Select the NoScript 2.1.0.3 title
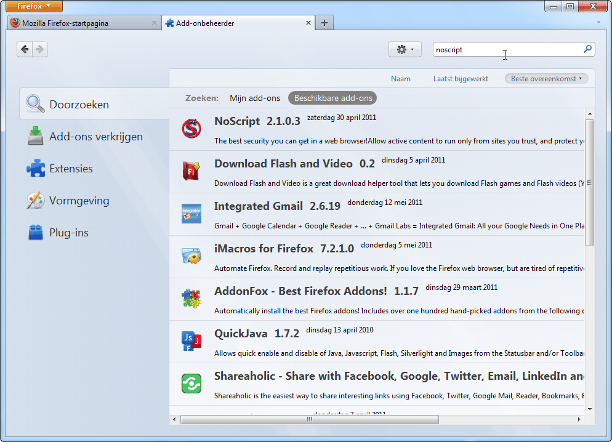Viewport: 612px width, 442px height. click(x=257, y=121)
